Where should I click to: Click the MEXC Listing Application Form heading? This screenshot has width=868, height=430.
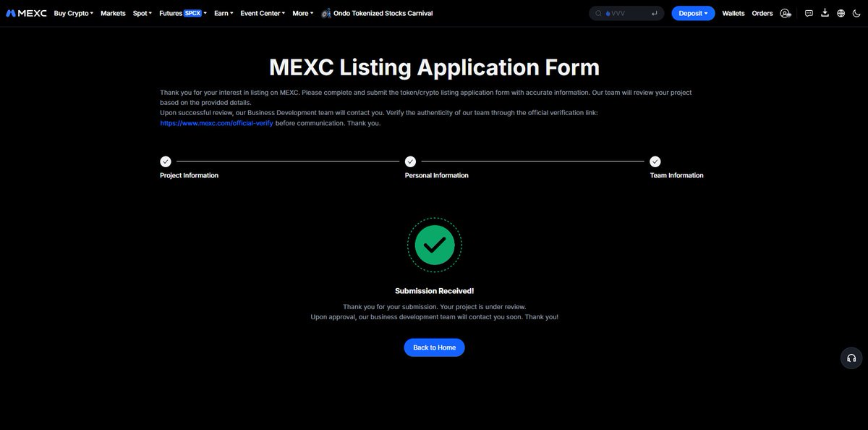coord(434,67)
